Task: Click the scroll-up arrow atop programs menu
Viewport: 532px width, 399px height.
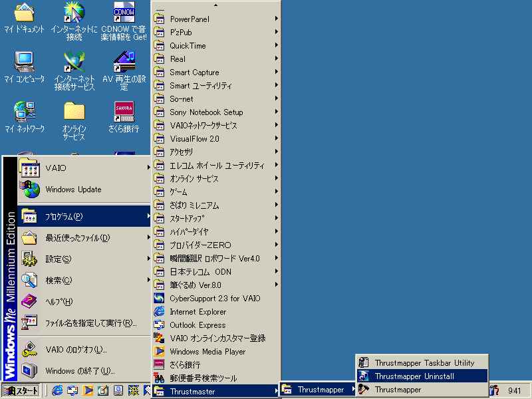Action: (x=215, y=5)
